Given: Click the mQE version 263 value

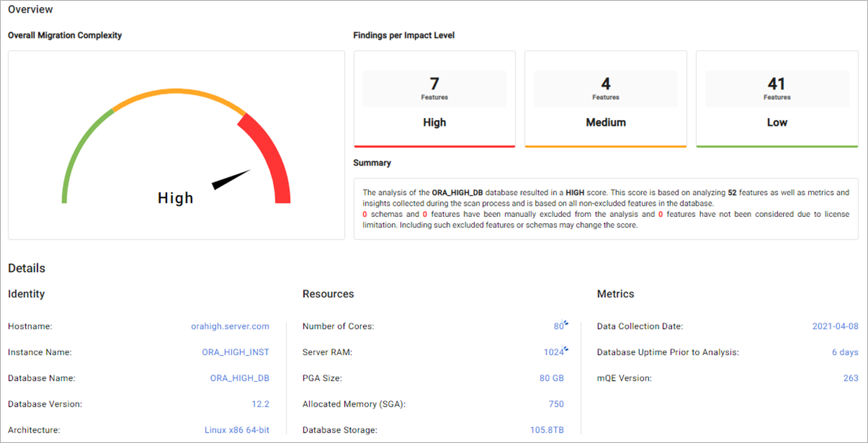Looking at the screenshot, I should [x=851, y=378].
